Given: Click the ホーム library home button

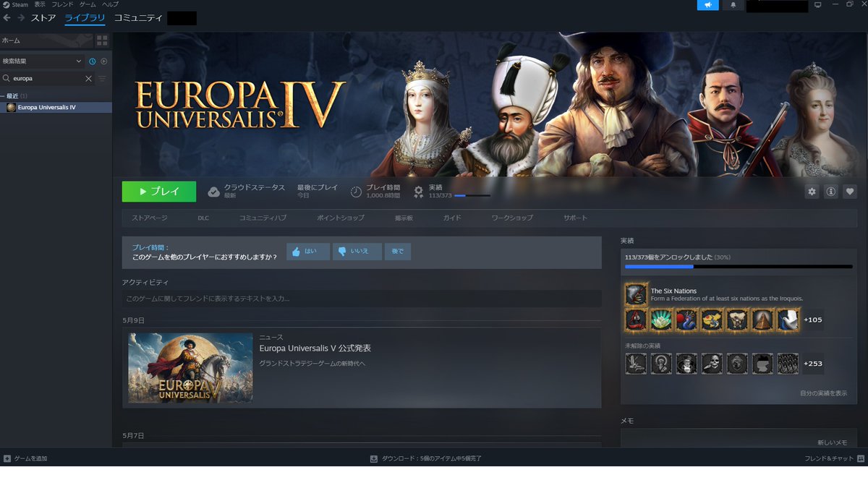Looking at the screenshot, I should coord(47,40).
